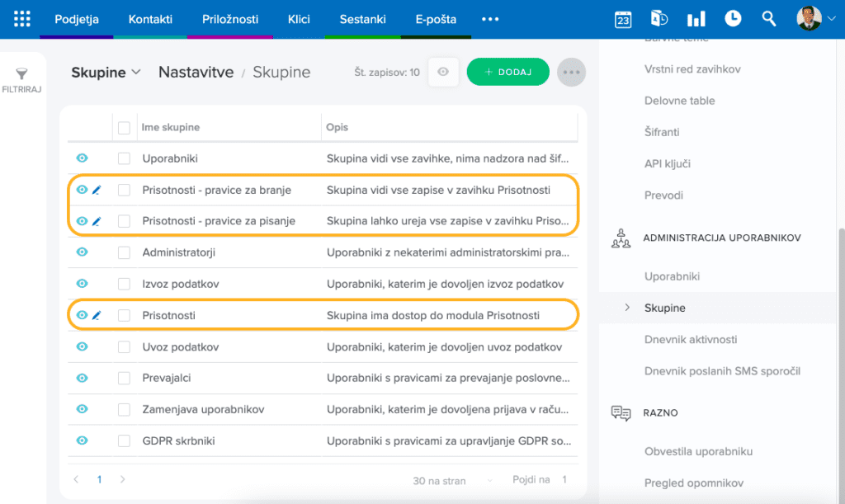The height and width of the screenshot is (504, 845).
Task: Click the bar chart statistics icon
Action: 696,19
